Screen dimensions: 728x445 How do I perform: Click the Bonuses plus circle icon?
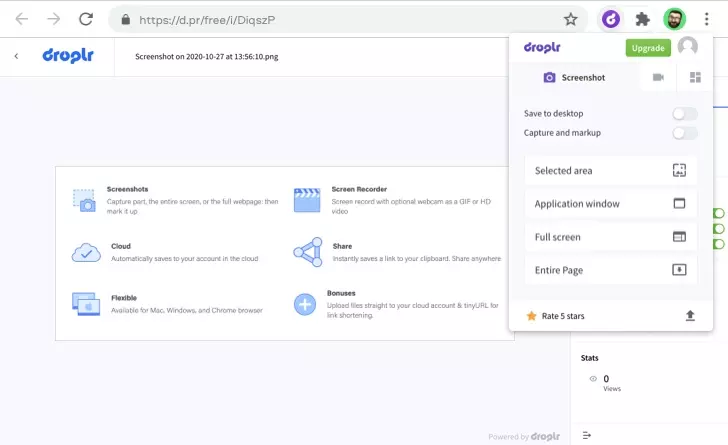pyautogui.click(x=305, y=304)
